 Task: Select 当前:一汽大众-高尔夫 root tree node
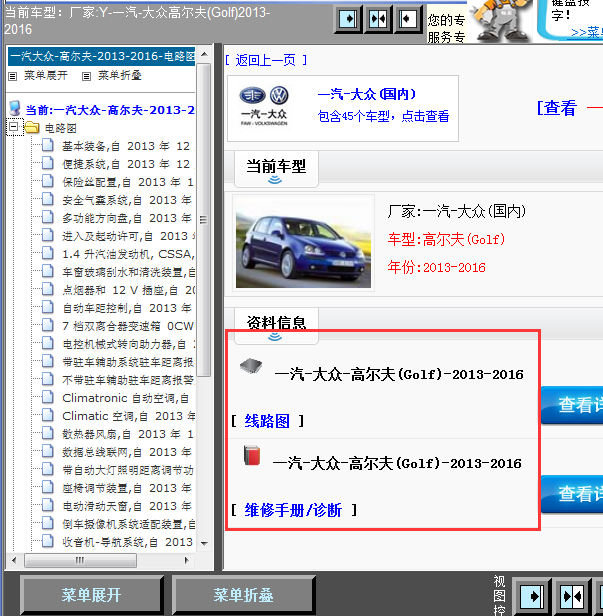pos(110,110)
